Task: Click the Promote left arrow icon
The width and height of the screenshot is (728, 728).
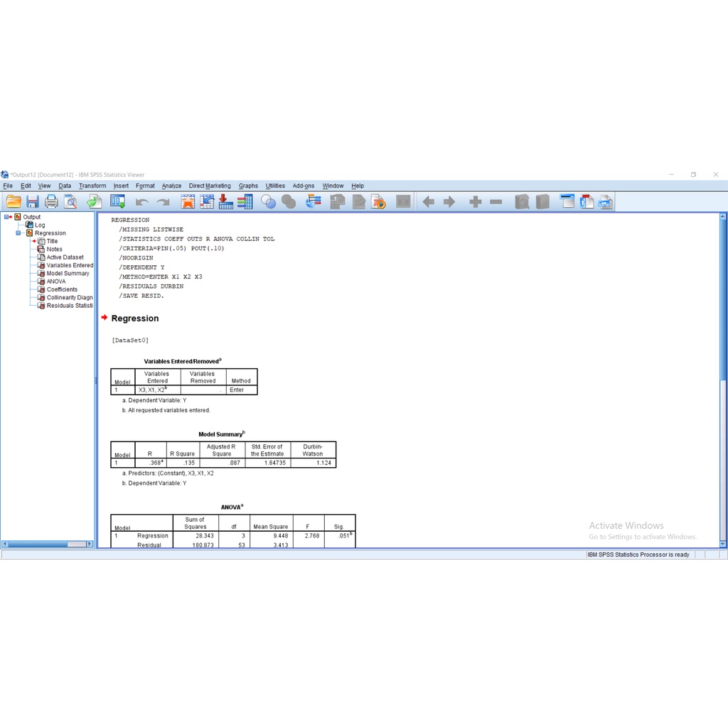Action: tap(428, 202)
